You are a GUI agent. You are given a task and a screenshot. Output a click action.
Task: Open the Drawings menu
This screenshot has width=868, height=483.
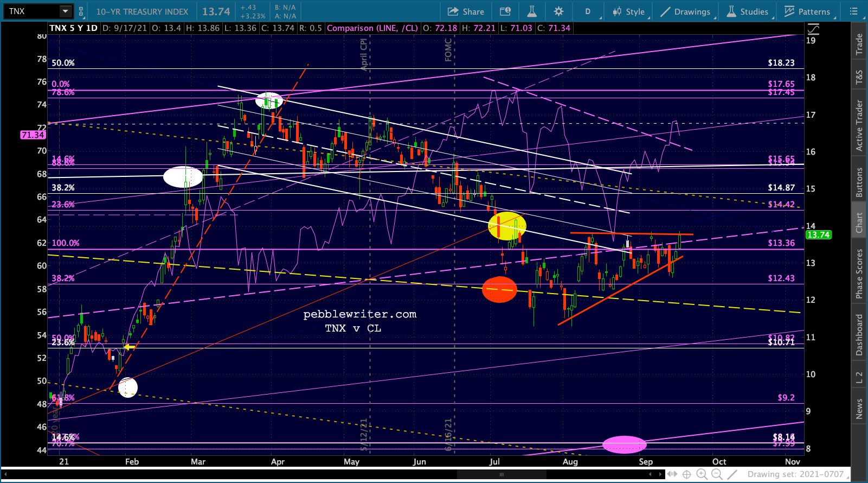685,11
